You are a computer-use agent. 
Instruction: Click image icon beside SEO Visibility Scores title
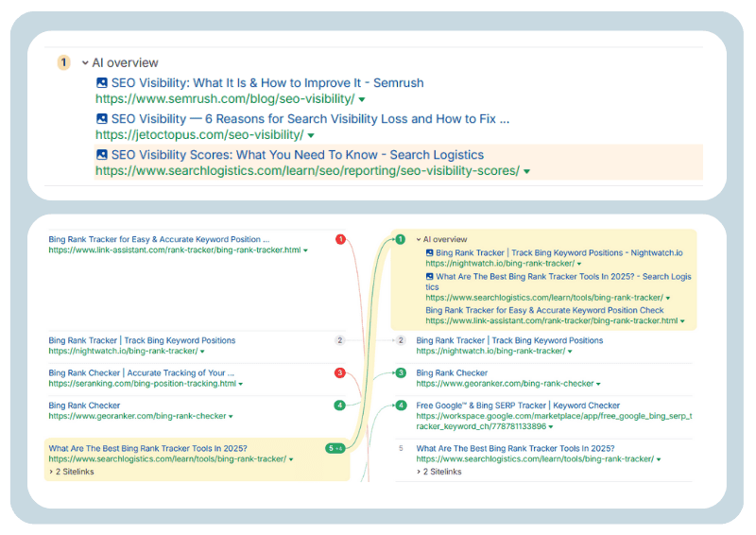102,154
